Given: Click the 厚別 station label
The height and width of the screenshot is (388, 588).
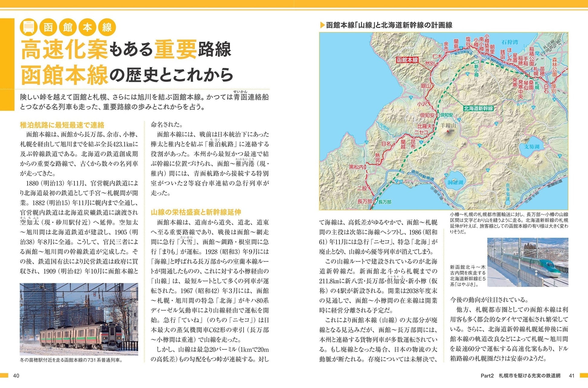Looking at the screenshot, I should coord(554,89).
